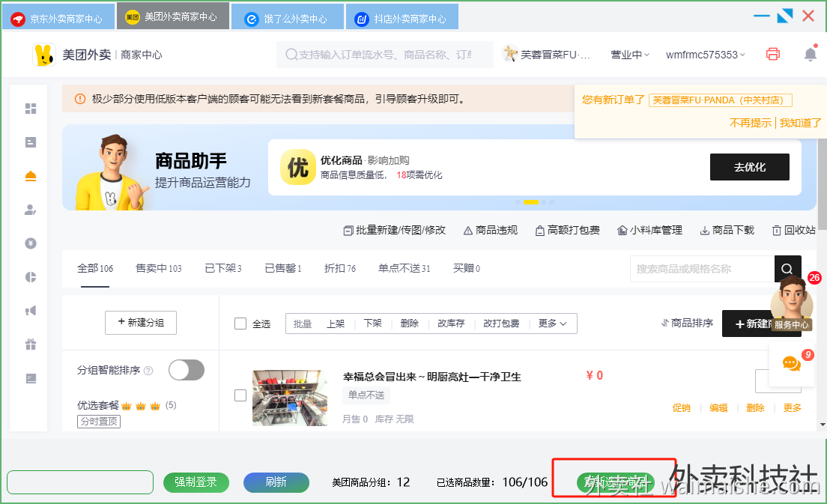
Task: Expand the wmfrmc575353 account dropdown
Action: click(706, 55)
